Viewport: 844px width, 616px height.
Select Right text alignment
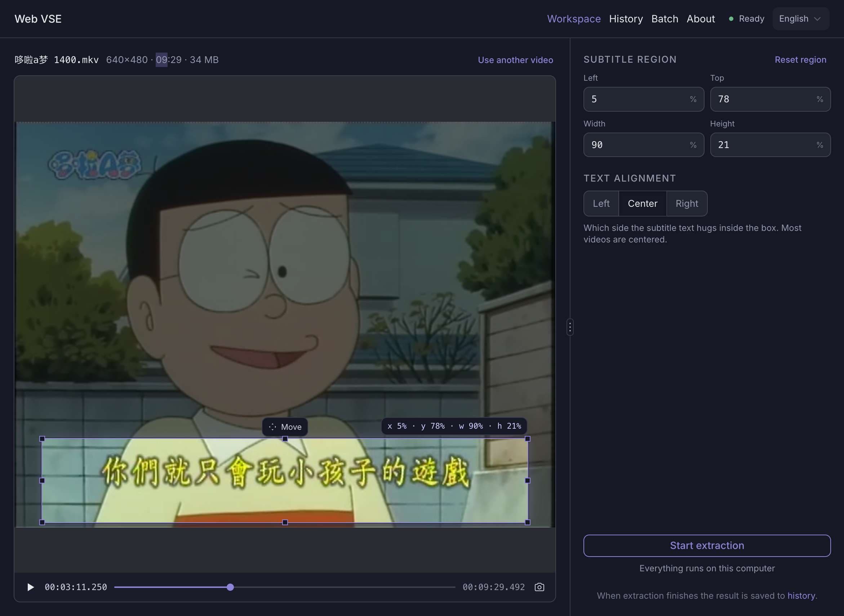tap(687, 204)
